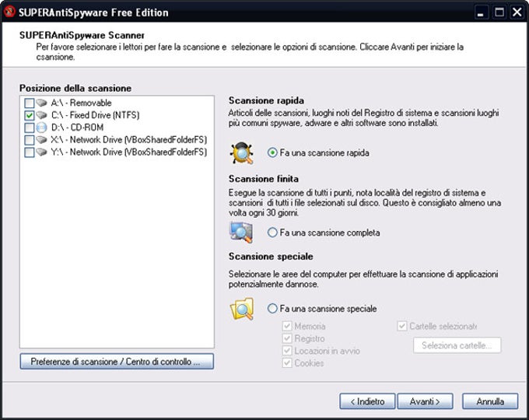Screen dimensions: 529x420
Task: Toggle the Cookies checkbox
Action: tap(287, 363)
